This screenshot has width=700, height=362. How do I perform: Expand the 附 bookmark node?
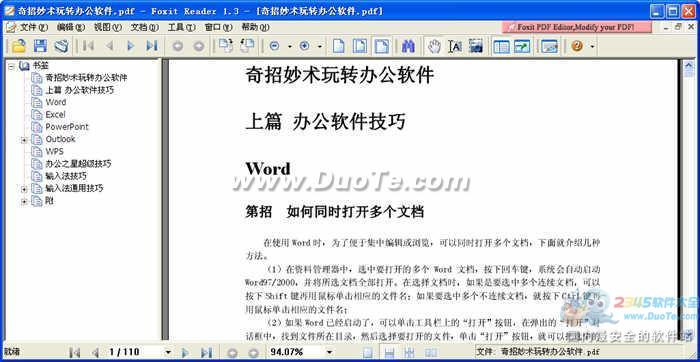coord(24,202)
